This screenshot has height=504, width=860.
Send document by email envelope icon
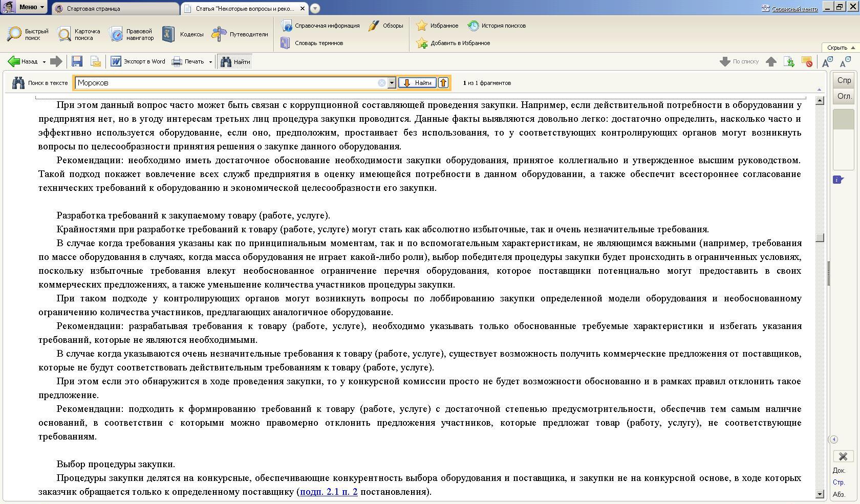pos(96,61)
